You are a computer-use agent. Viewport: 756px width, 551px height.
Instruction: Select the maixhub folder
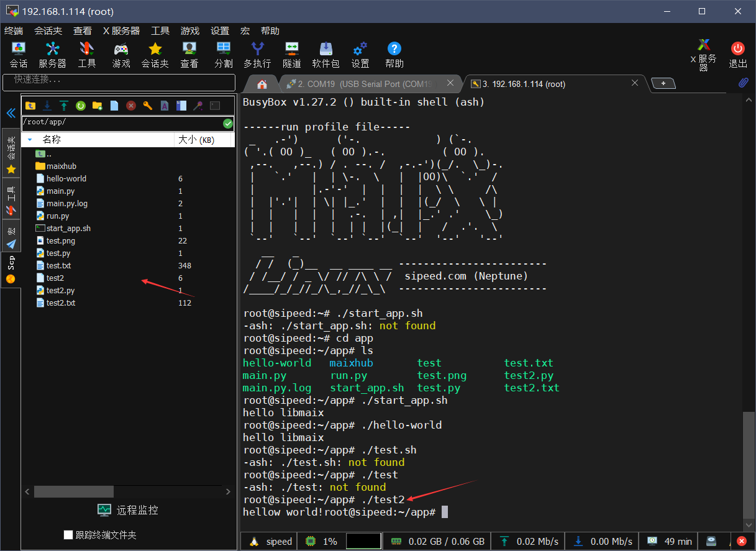(x=61, y=166)
